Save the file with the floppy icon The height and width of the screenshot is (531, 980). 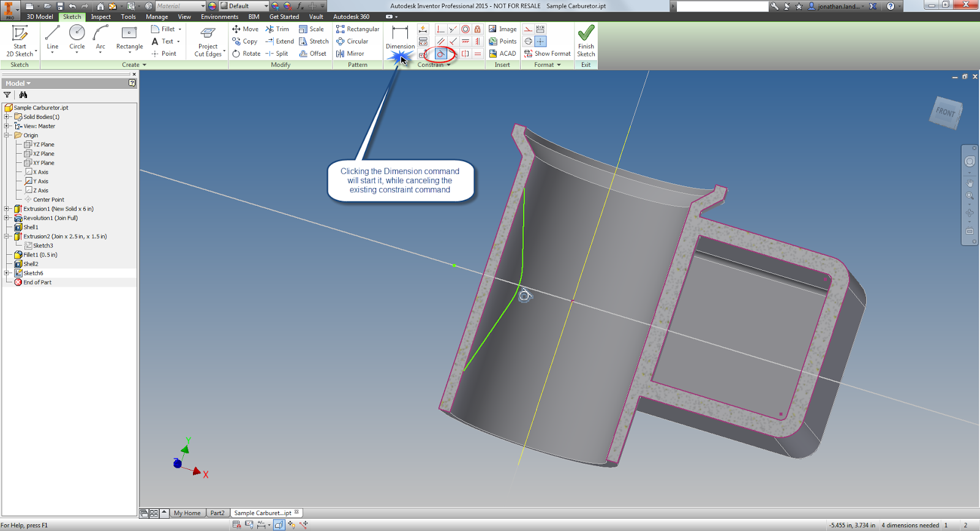pyautogui.click(x=60, y=6)
